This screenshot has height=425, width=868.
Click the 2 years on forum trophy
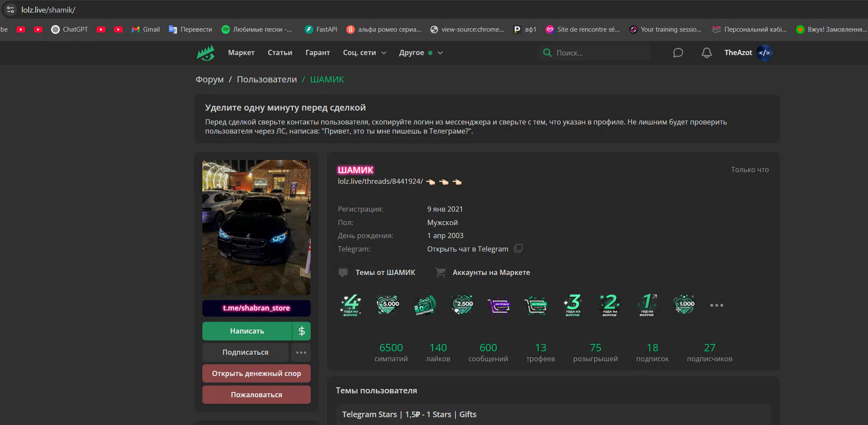pos(610,305)
